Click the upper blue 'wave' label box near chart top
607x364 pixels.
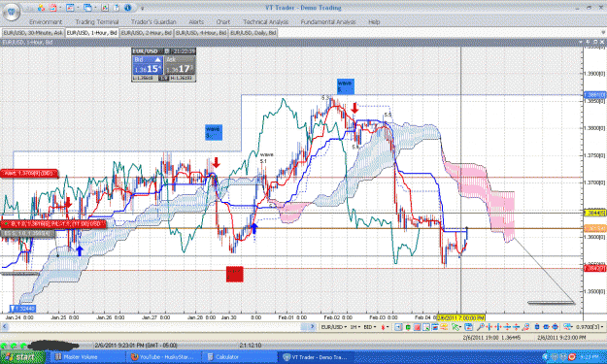tap(345, 86)
